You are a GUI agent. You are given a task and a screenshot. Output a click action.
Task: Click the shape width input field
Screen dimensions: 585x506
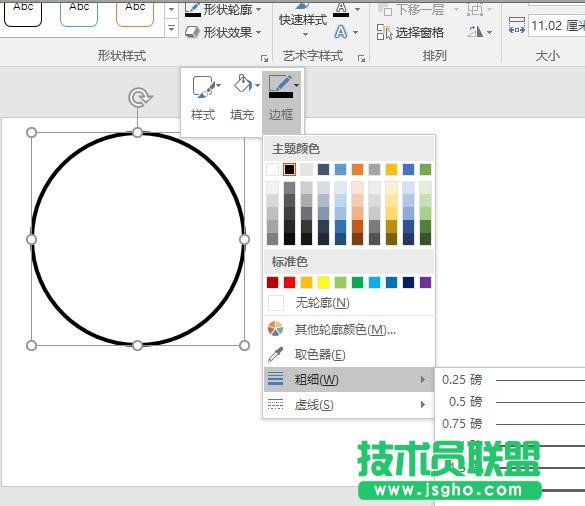557,26
